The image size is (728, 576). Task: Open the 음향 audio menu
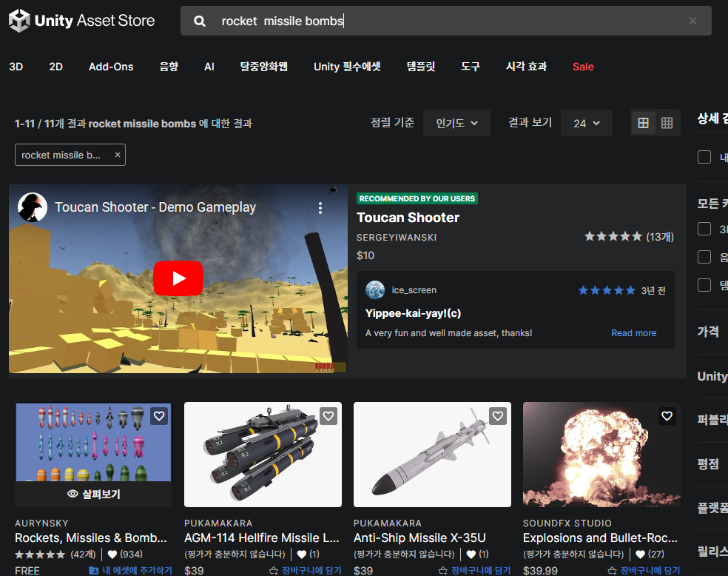click(169, 67)
